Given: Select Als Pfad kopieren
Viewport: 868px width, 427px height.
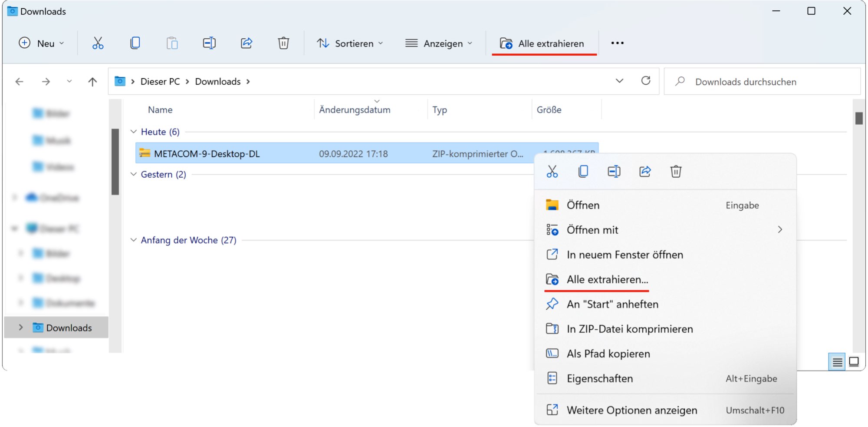Looking at the screenshot, I should 665,354.
